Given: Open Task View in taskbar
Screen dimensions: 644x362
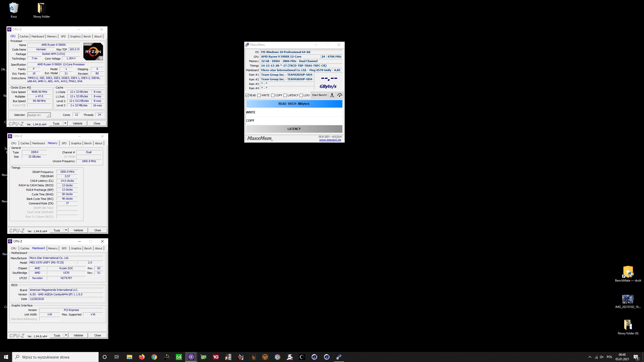Looking at the screenshot, I should [x=117, y=357].
